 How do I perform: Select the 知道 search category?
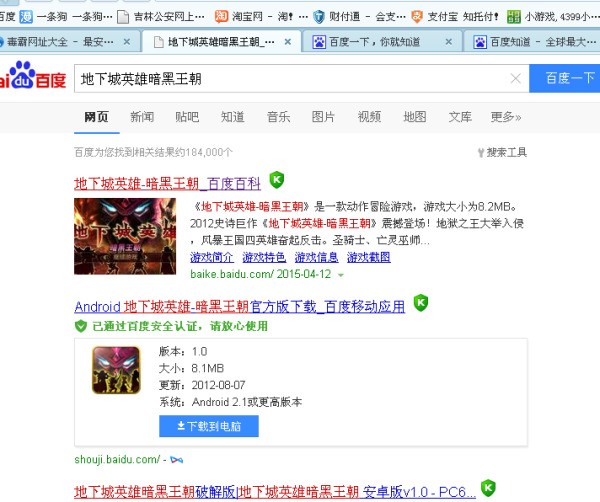click(x=232, y=117)
